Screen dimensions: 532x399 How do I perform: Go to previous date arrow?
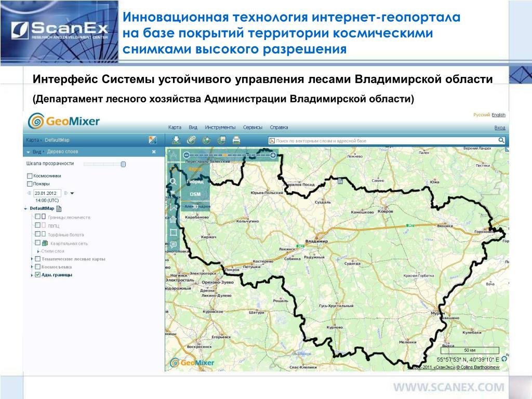click(29, 193)
